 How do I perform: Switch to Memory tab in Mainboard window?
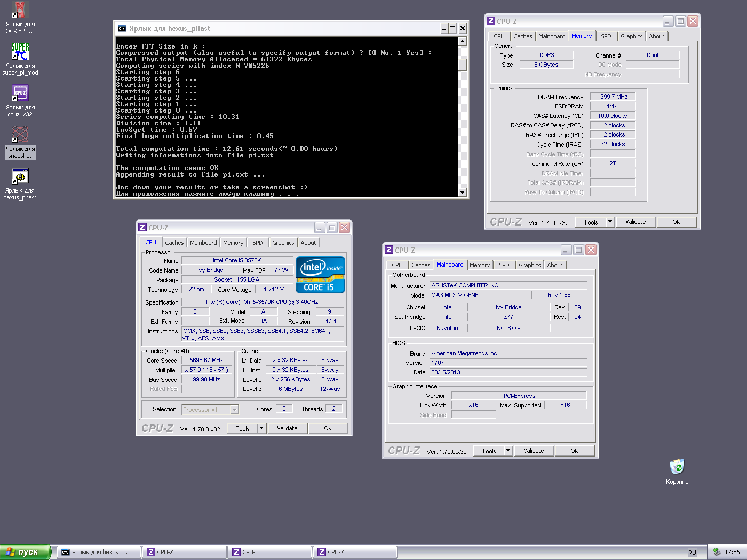click(x=480, y=265)
